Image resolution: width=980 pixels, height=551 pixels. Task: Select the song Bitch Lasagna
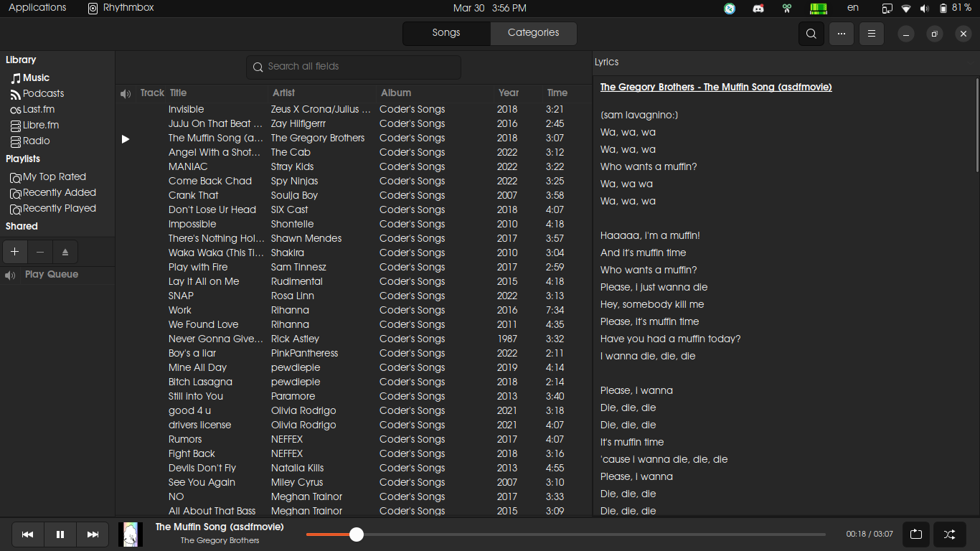coord(200,382)
